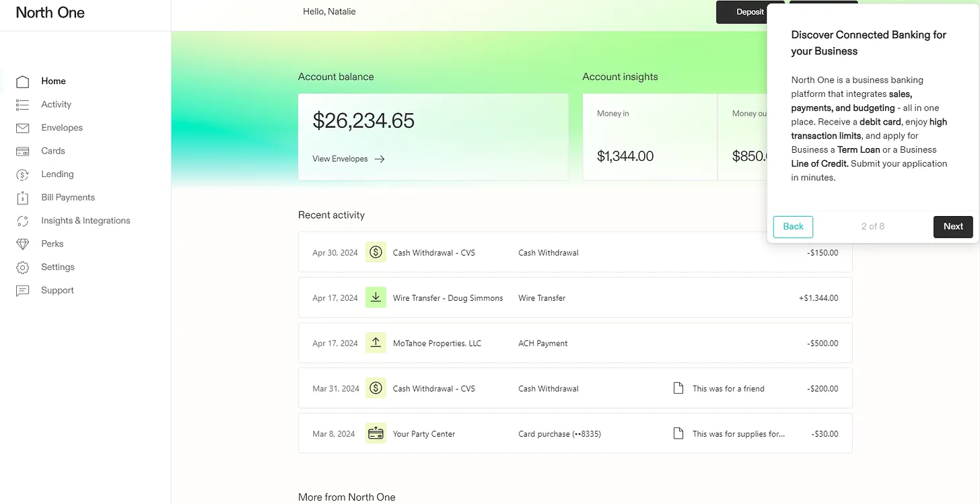Click the Recent activity heading
Image resolution: width=980 pixels, height=504 pixels.
click(x=331, y=215)
